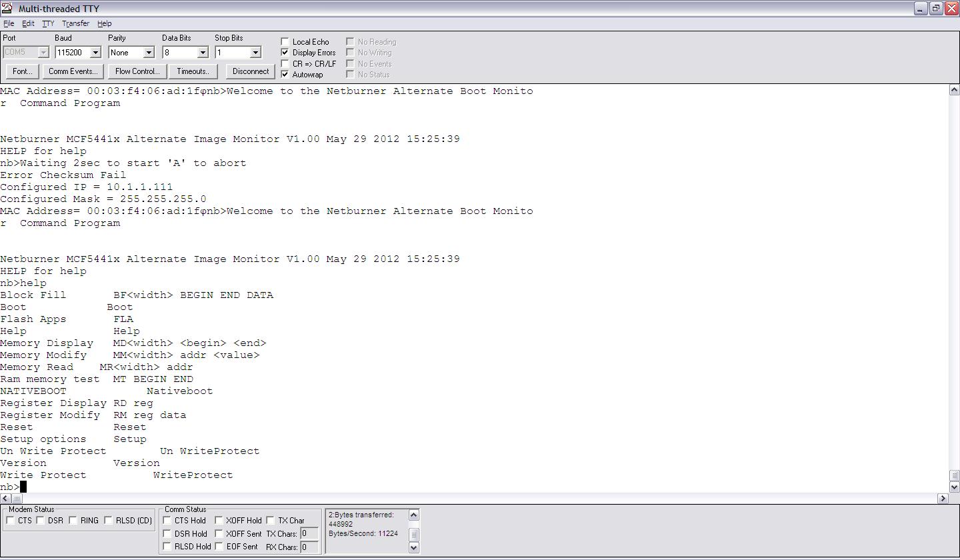Click the 'nb>help' command line
The width and height of the screenshot is (960, 560).
pos(23,283)
